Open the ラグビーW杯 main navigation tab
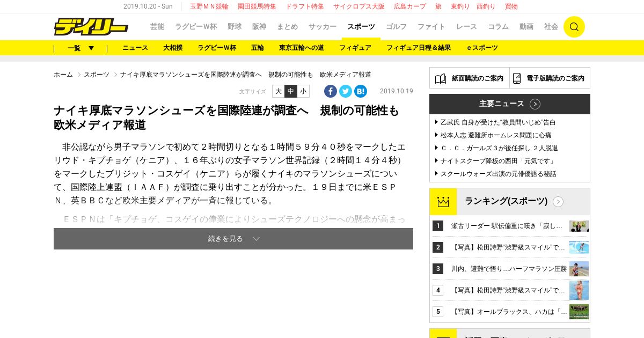 tap(196, 26)
